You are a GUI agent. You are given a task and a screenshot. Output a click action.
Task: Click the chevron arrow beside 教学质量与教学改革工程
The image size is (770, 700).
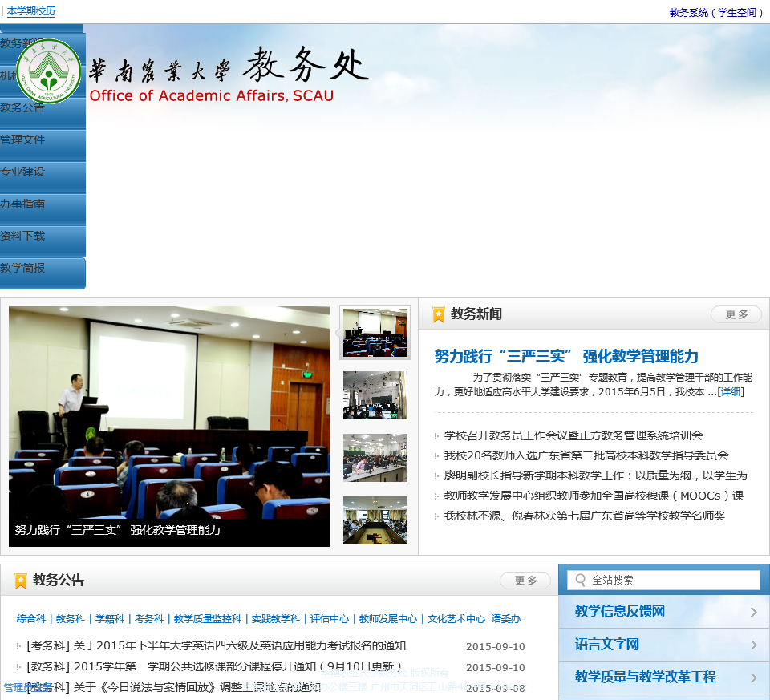click(754, 678)
